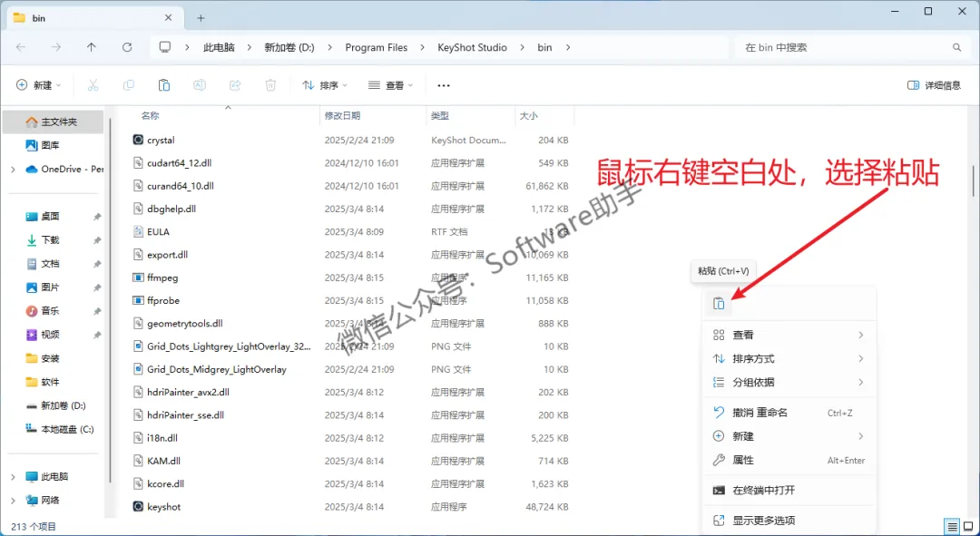Open 新建 submenu in context menu
The width and height of the screenshot is (980, 536).
(x=789, y=436)
